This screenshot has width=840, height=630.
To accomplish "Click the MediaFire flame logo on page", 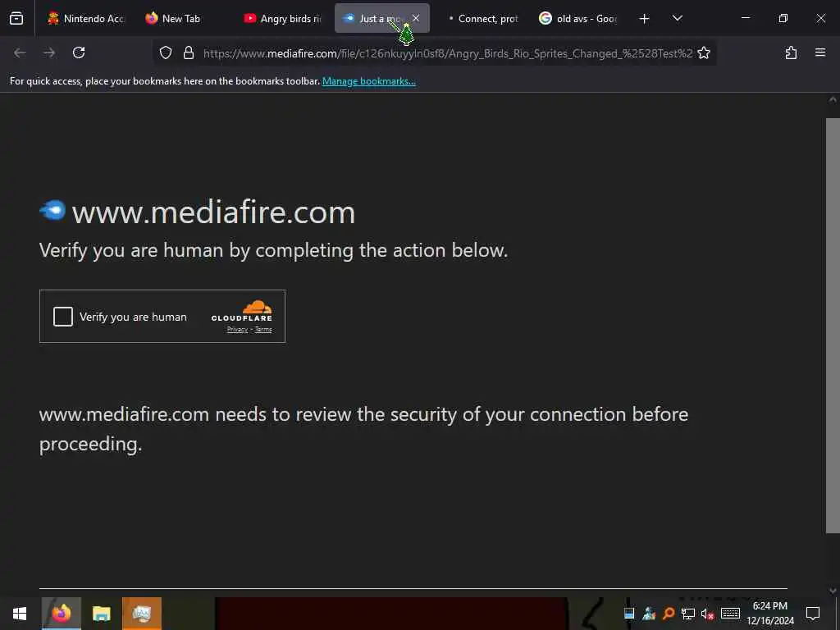I will click(52, 210).
